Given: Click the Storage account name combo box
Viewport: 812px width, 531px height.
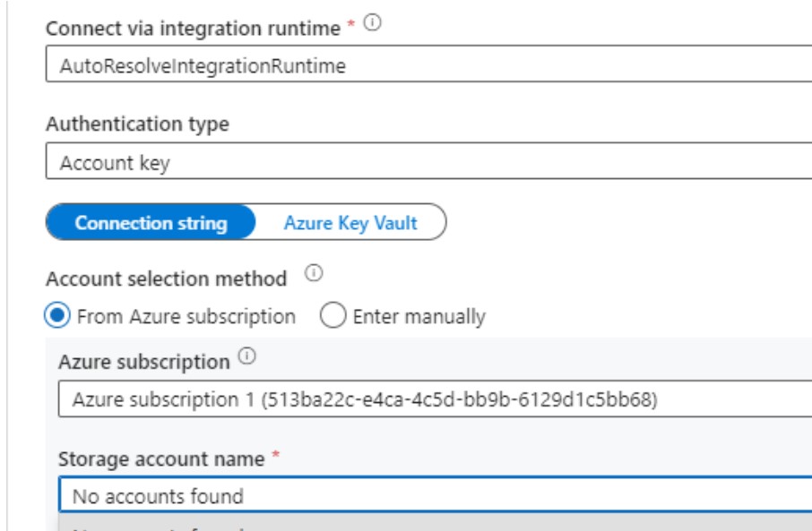Looking at the screenshot, I should (435, 495).
